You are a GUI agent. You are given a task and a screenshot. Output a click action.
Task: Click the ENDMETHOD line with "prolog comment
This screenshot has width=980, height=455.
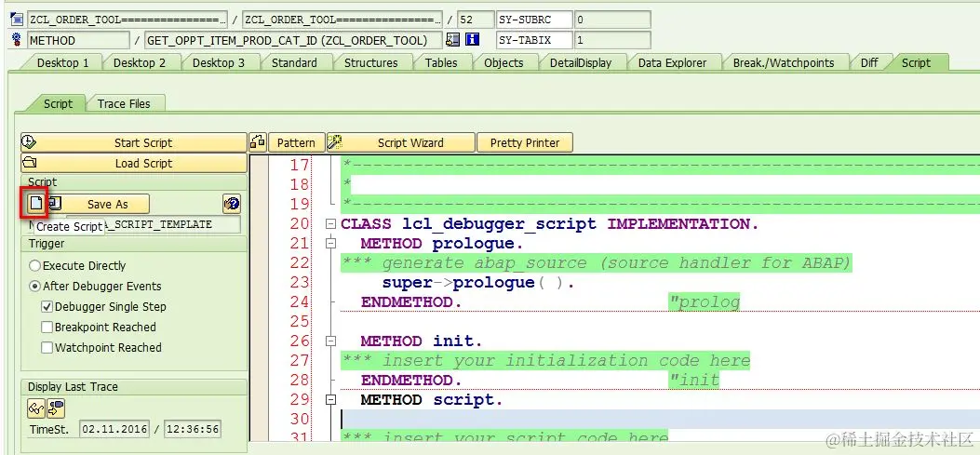coord(550,301)
